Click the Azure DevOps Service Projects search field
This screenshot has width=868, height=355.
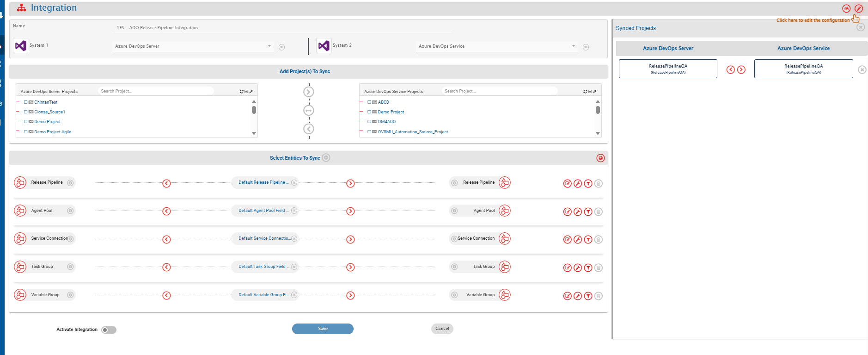498,91
